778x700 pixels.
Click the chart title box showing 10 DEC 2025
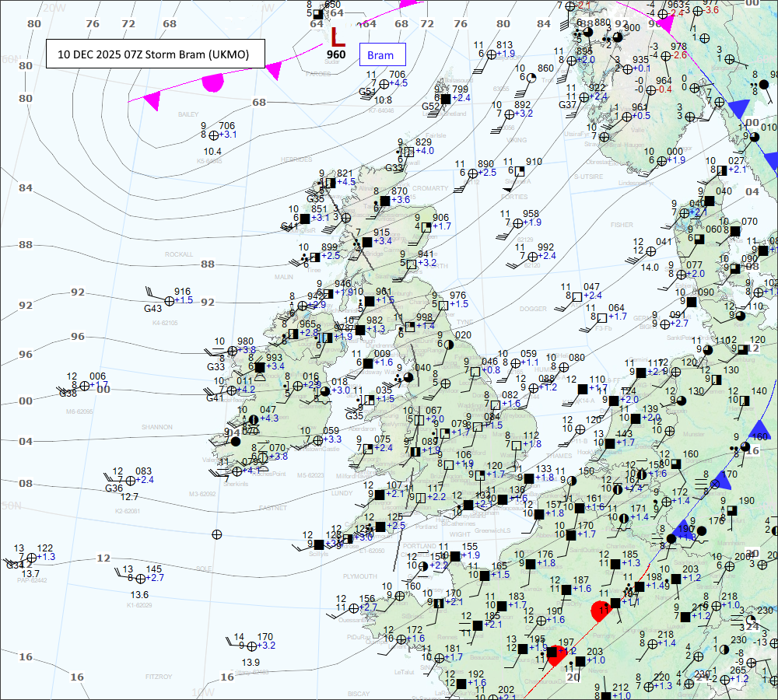tap(155, 54)
